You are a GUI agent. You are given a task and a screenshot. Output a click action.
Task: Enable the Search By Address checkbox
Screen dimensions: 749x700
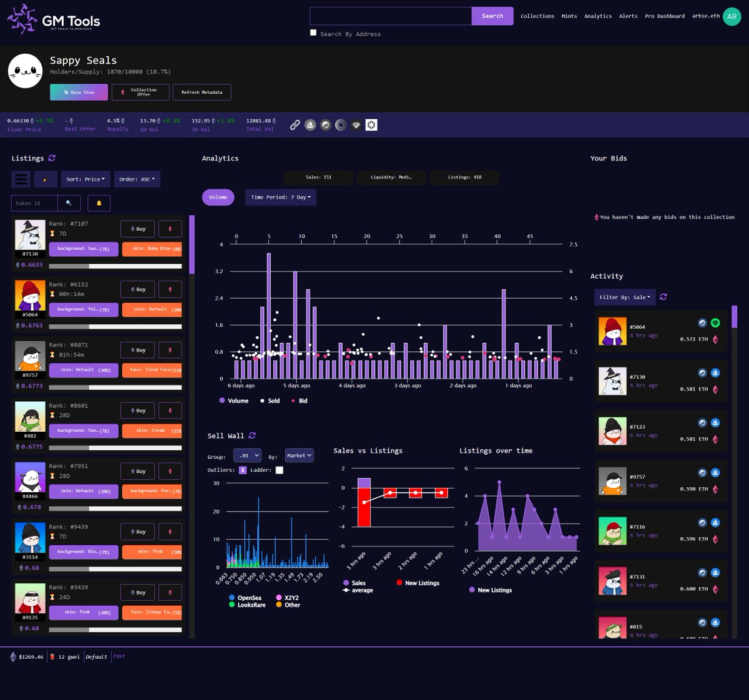click(x=313, y=32)
